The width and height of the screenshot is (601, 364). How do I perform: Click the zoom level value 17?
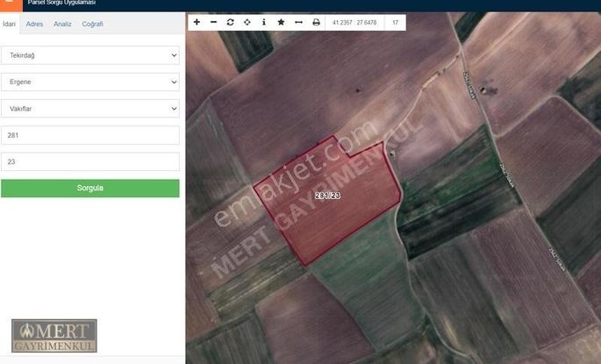point(395,23)
